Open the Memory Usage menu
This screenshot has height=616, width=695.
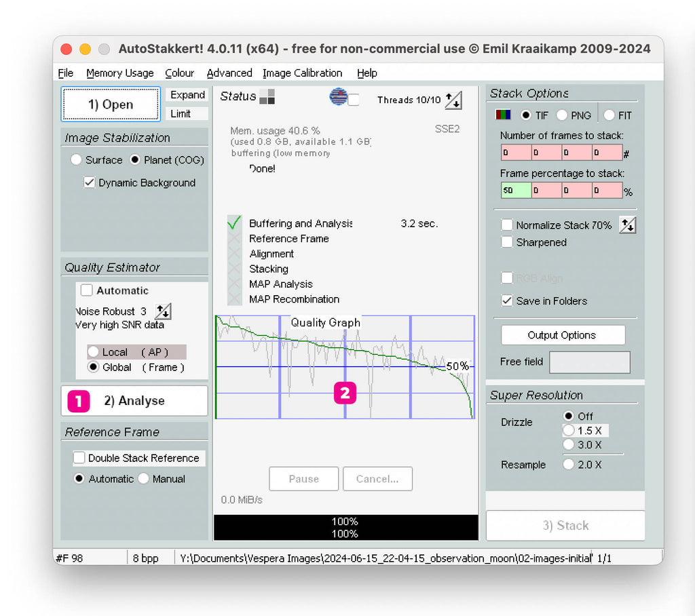coord(119,73)
